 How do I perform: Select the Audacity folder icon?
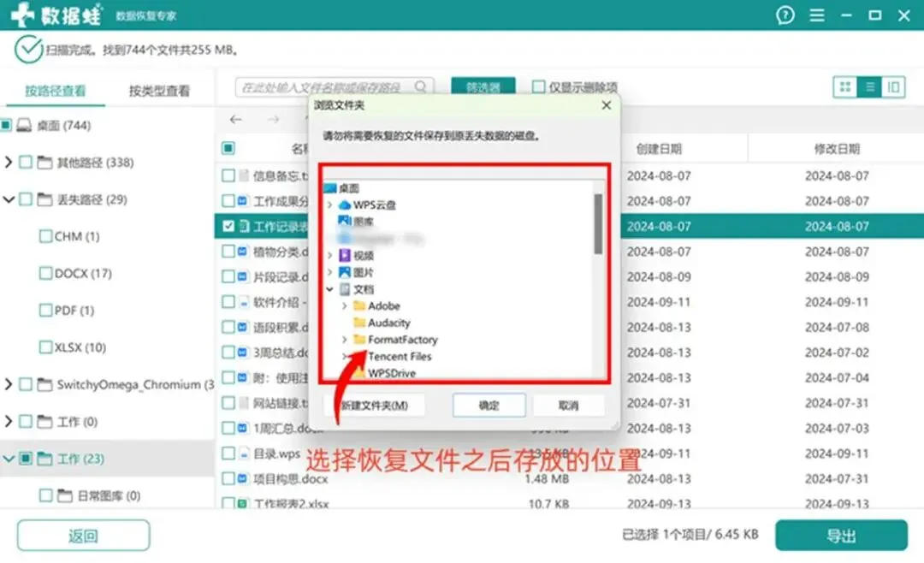[x=358, y=323]
